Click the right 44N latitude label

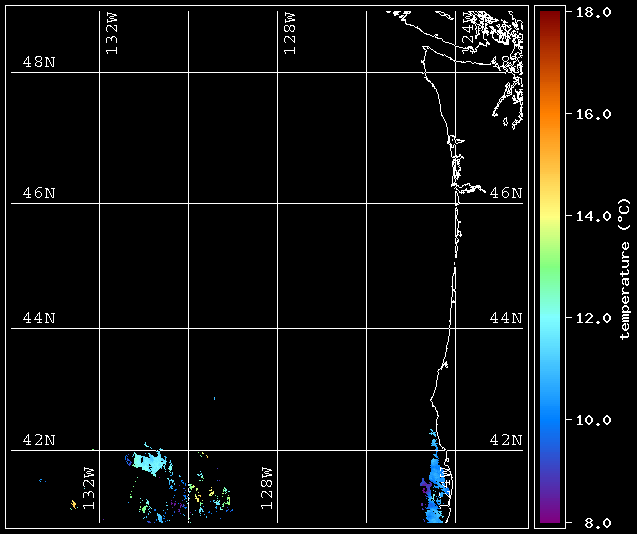tap(506, 318)
